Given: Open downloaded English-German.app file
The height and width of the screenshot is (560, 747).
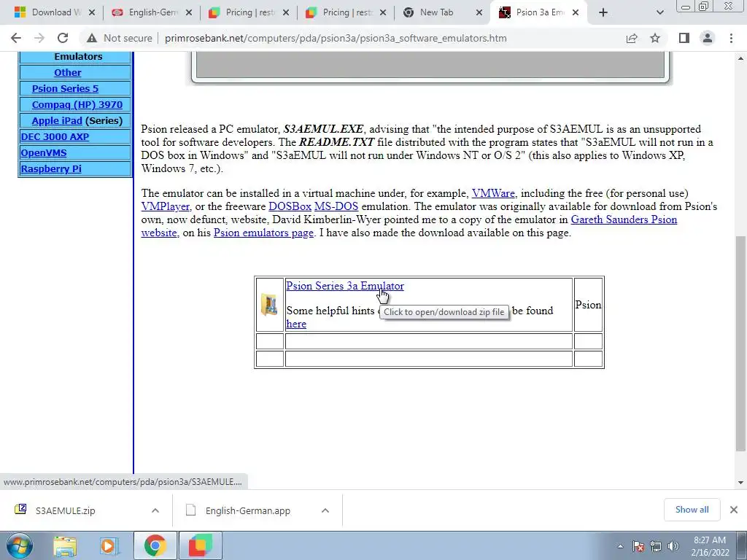Looking at the screenshot, I should coord(248,510).
